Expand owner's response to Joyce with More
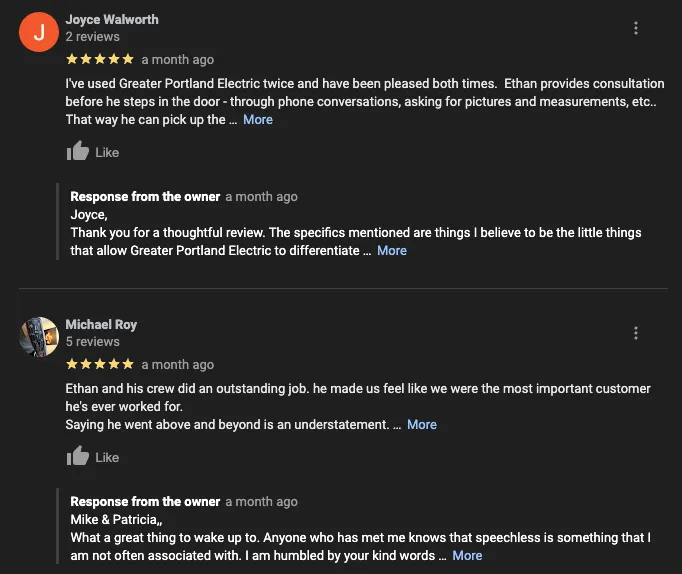This screenshot has height=574, width=682. click(392, 251)
